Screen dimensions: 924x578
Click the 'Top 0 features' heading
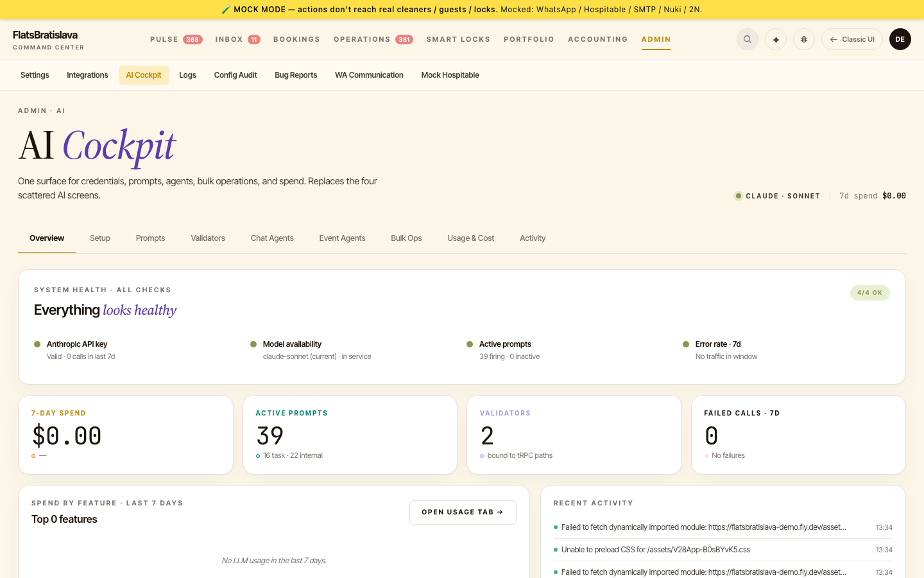point(64,519)
